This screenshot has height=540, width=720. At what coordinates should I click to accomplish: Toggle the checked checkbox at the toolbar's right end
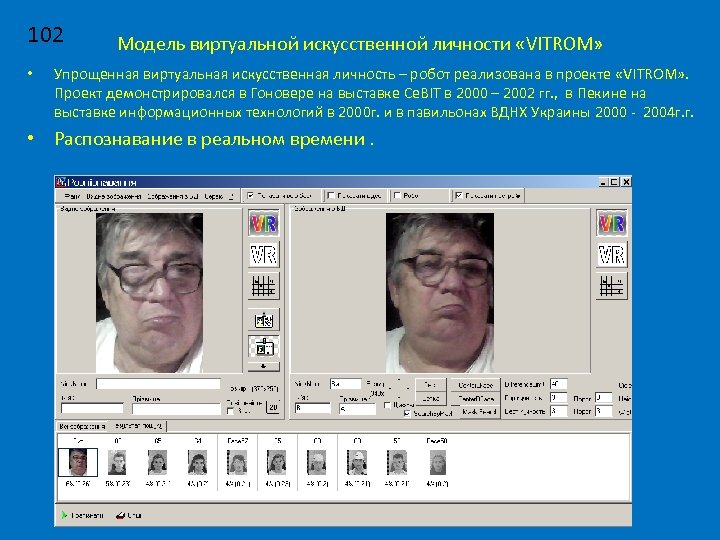coord(458,196)
